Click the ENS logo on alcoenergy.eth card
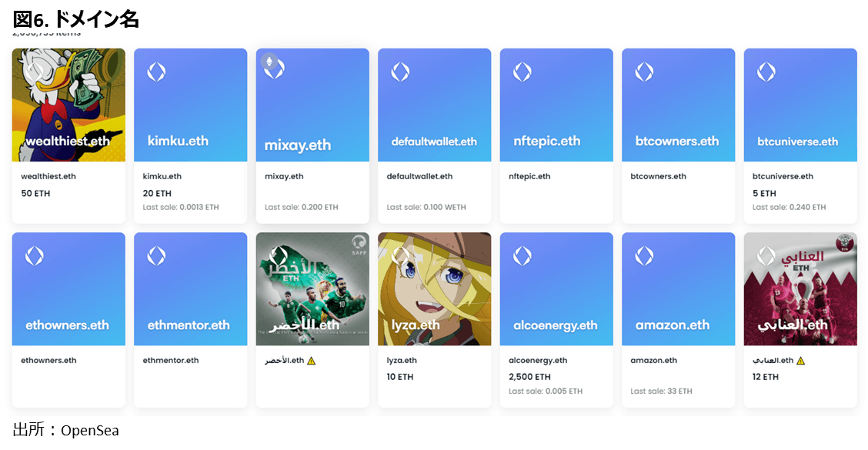 pyautogui.click(x=522, y=256)
